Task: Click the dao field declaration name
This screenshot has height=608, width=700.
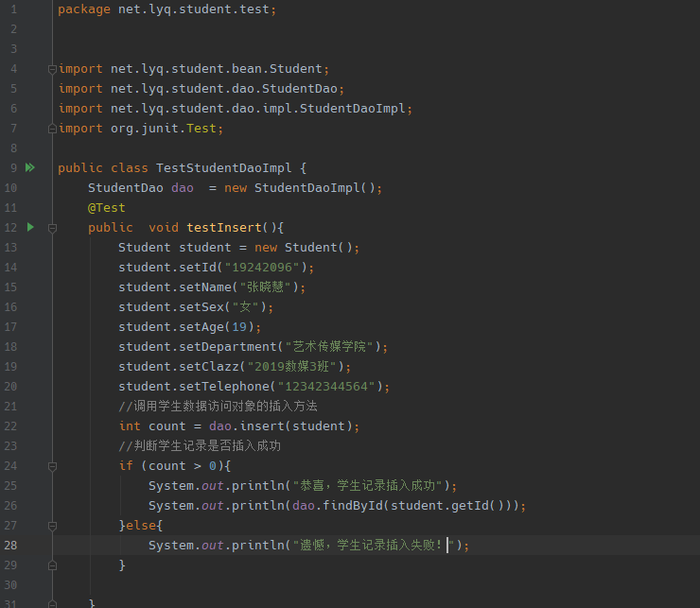Action: pyautogui.click(x=183, y=188)
